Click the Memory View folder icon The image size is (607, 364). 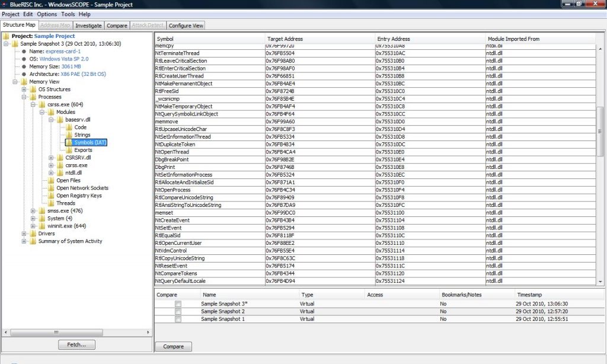pos(24,82)
